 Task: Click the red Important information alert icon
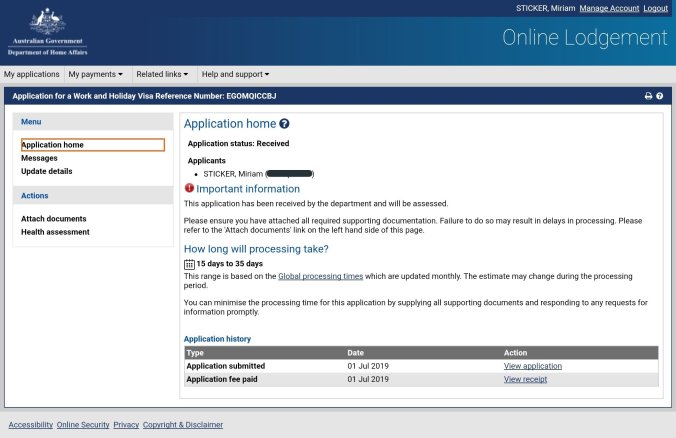(x=189, y=188)
